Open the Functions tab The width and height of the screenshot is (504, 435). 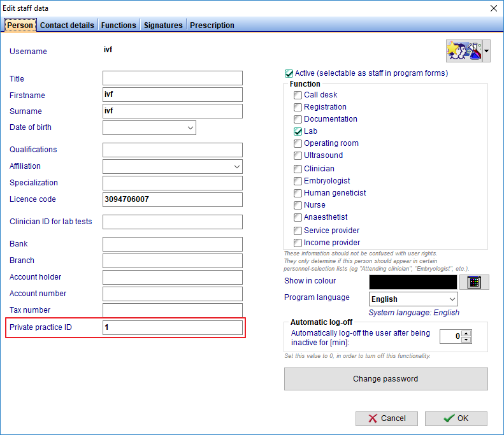119,25
